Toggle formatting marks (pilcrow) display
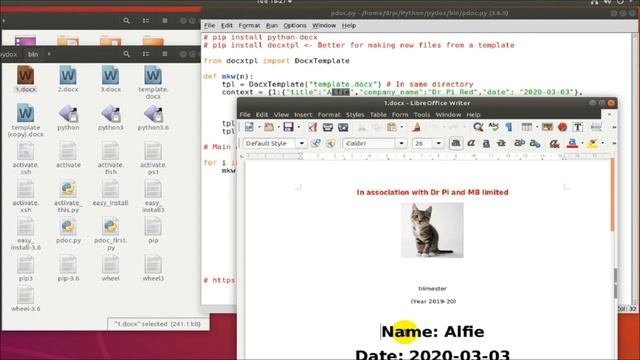Screen dimensions: 640x360 coord(509,127)
